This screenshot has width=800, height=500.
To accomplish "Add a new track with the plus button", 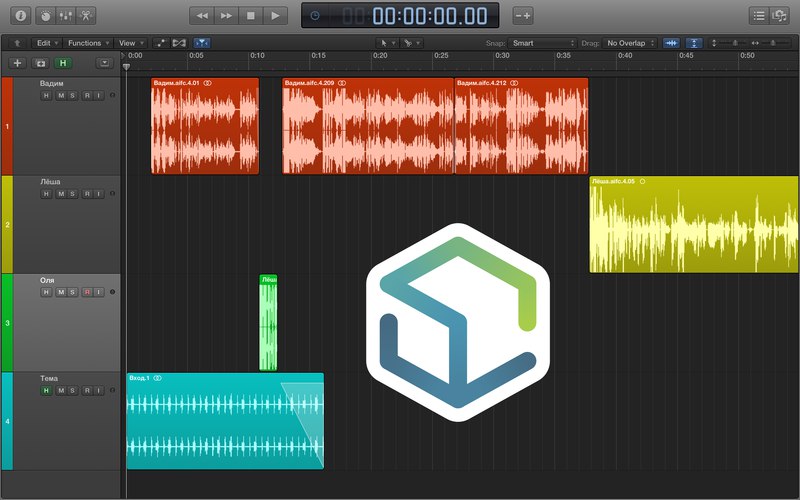I will (17, 63).
